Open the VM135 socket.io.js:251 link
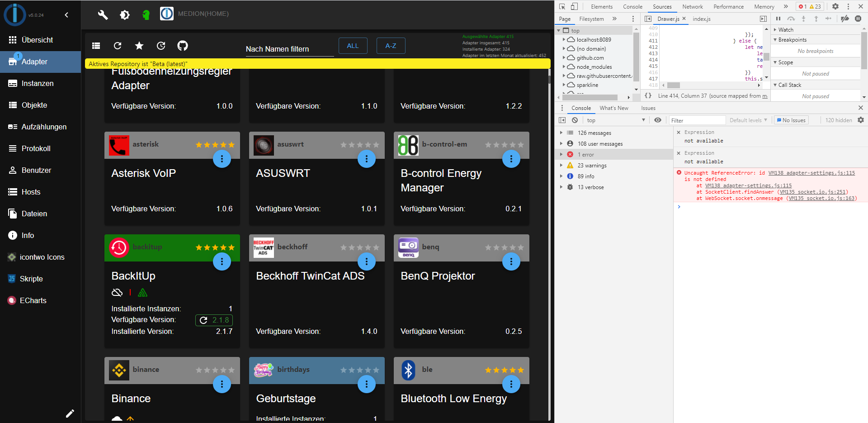Viewport: 868px width, 423px height. pos(812,192)
